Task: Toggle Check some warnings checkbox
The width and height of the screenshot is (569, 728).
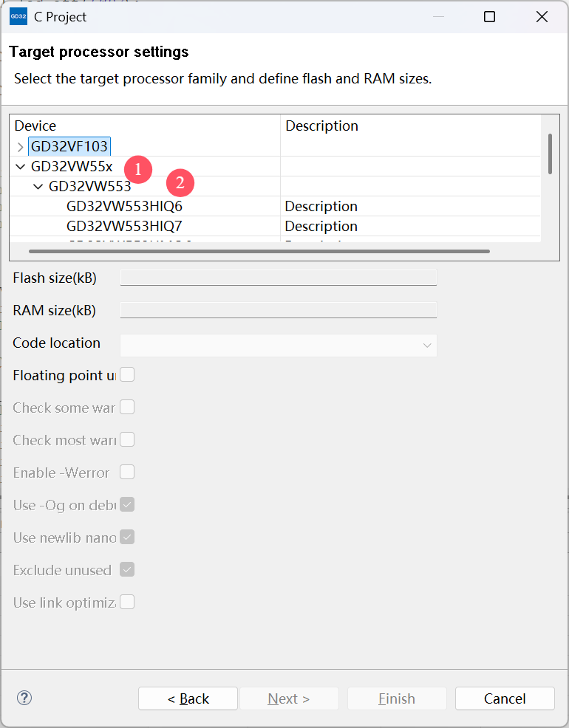Action: click(x=127, y=407)
